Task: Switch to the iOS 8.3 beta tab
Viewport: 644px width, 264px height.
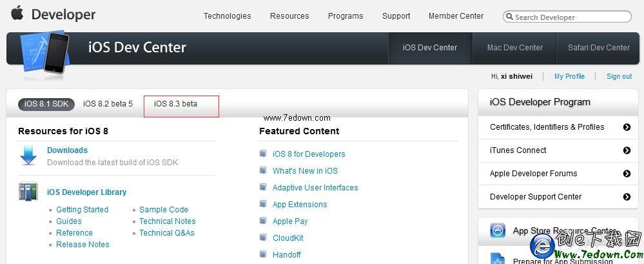Action: 176,104
